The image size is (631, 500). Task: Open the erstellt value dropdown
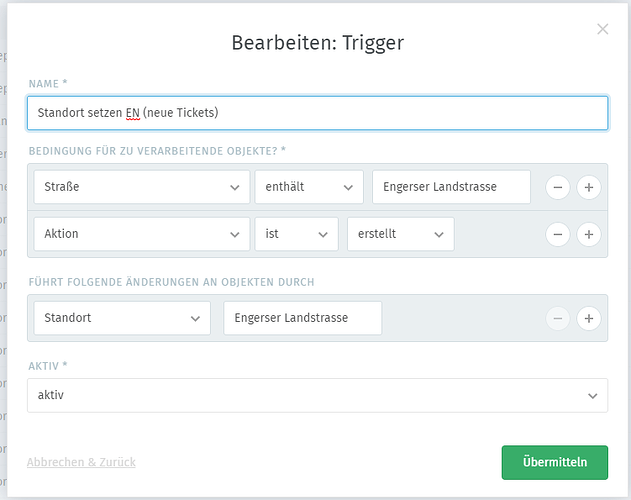[x=401, y=234]
